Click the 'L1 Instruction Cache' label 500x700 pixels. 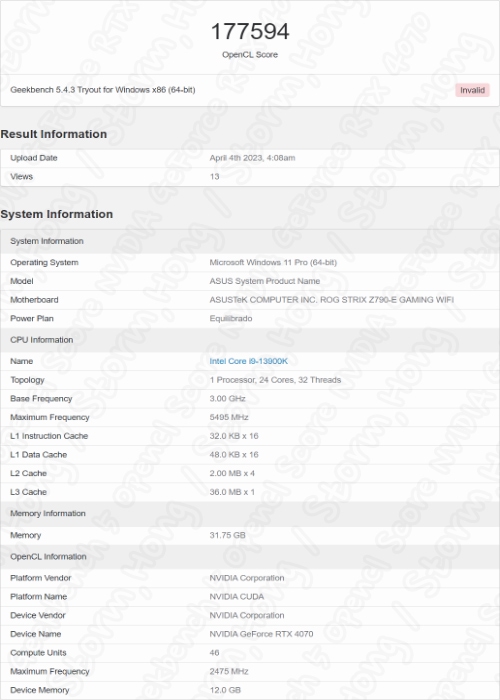[x=49, y=436]
